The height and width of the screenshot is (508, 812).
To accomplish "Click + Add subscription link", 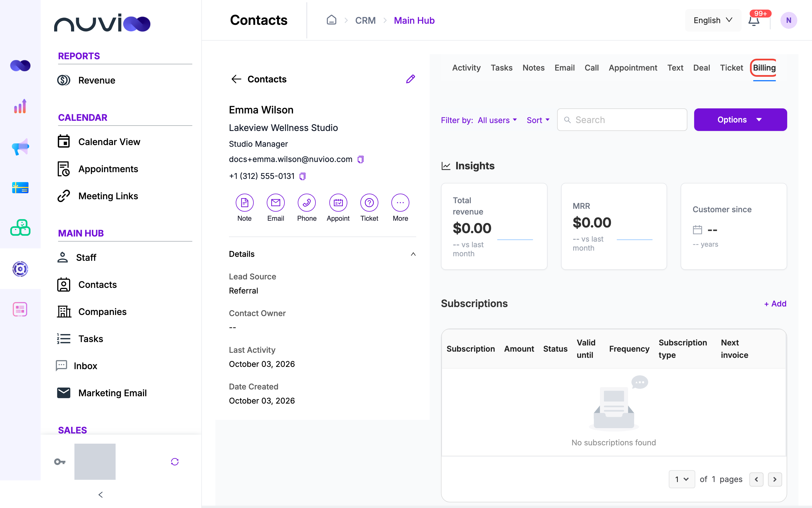I will pos(775,304).
